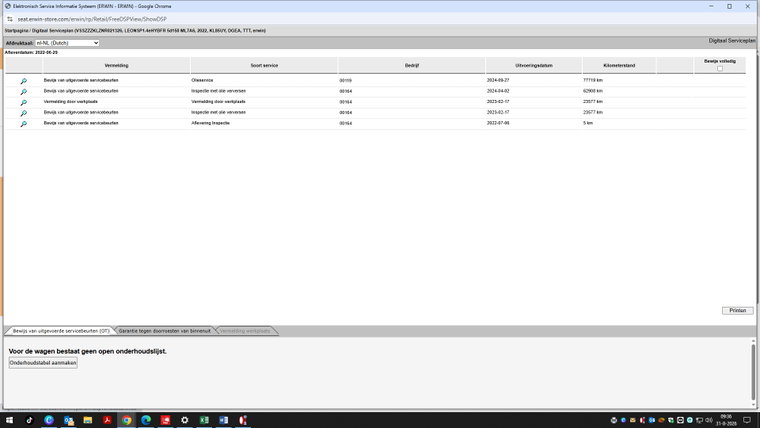The height and width of the screenshot is (428, 760).
Task: Select the 2024-04-02 date cell
Action: 498,91
